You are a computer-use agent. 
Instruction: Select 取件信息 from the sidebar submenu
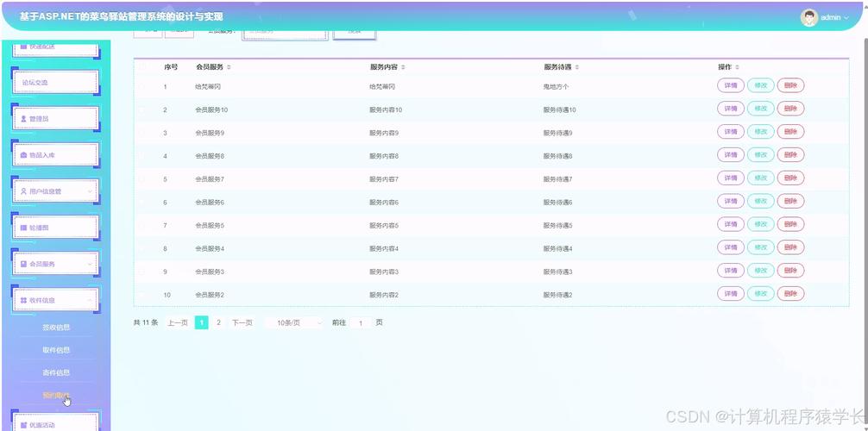(x=56, y=350)
